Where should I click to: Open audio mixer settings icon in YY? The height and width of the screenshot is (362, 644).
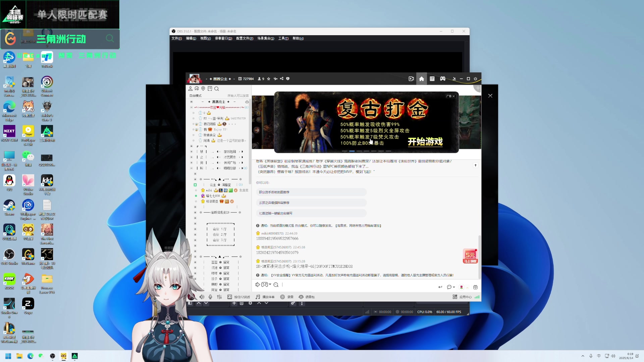[219, 297]
